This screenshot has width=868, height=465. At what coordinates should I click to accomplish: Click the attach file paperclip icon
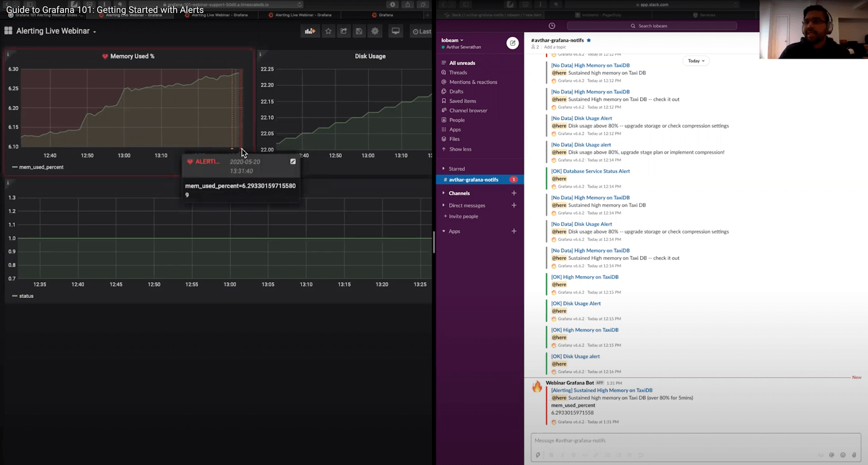click(854, 455)
